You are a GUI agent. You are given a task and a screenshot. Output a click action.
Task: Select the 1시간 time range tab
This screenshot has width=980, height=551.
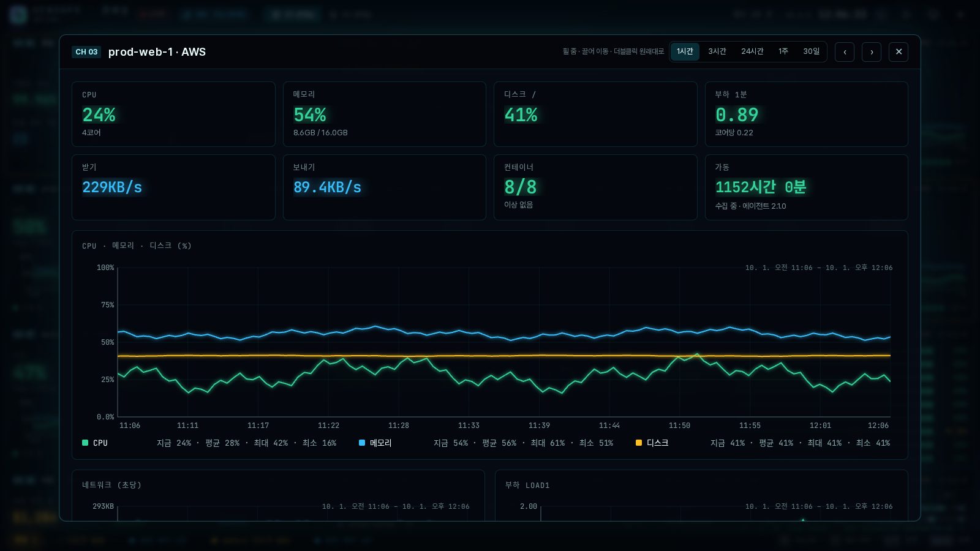[685, 51]
